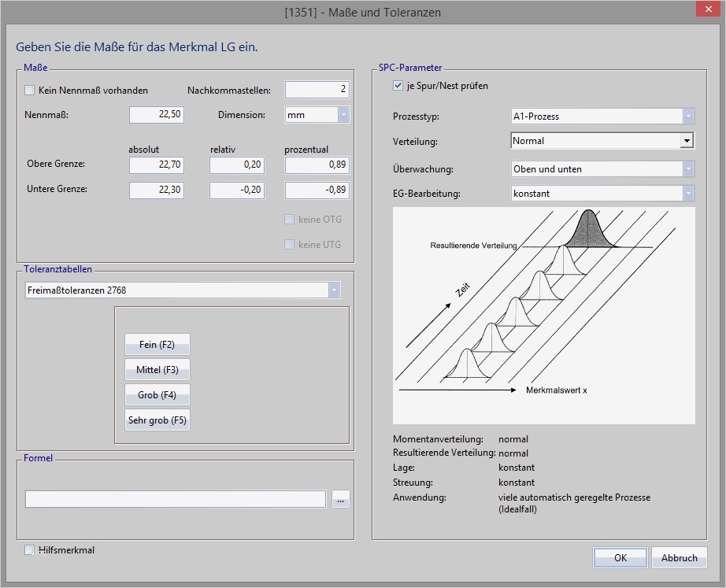The width and height of the screenshot is (726, 588).
Task: Apply the Mittel (F3) tolerance
Action: 157,370
